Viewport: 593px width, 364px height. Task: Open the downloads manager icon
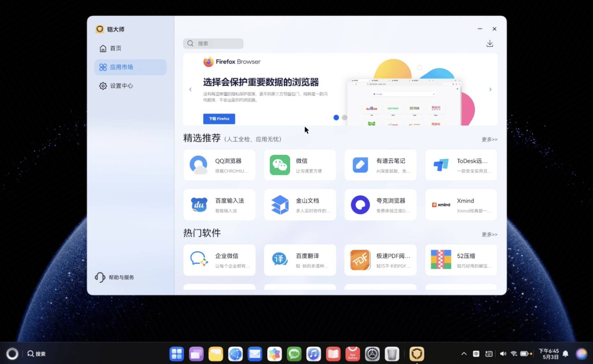490,44
